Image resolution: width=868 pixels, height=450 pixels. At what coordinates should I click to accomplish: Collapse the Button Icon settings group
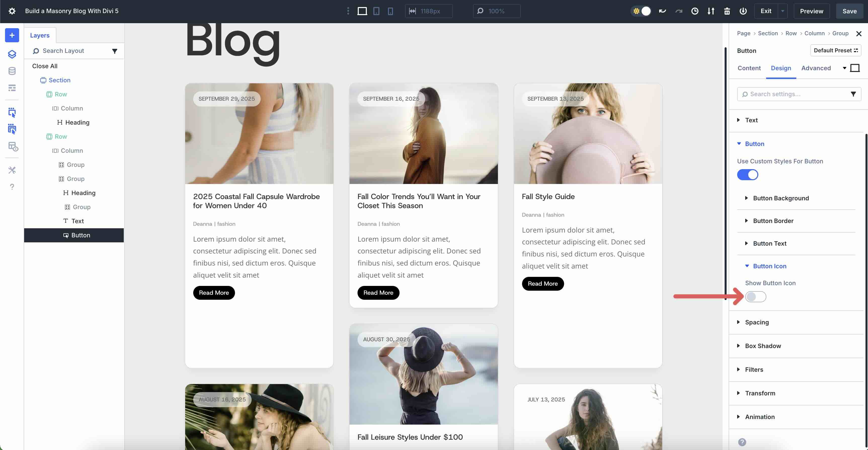click(769, 266)
